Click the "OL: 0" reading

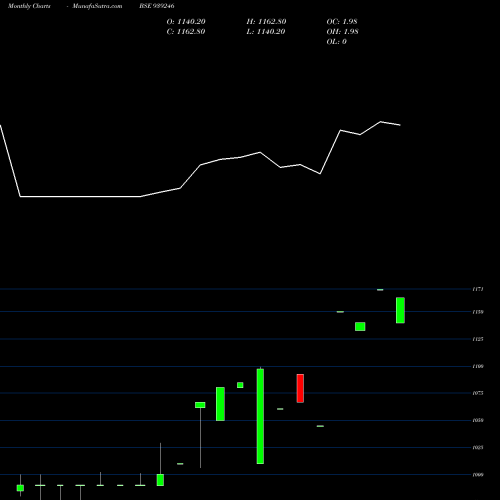click(x=336, y=42)
